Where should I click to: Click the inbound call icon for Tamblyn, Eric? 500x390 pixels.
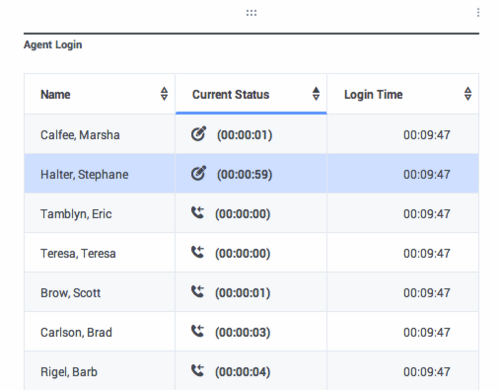pyautogui.click(x=197, y=212)
